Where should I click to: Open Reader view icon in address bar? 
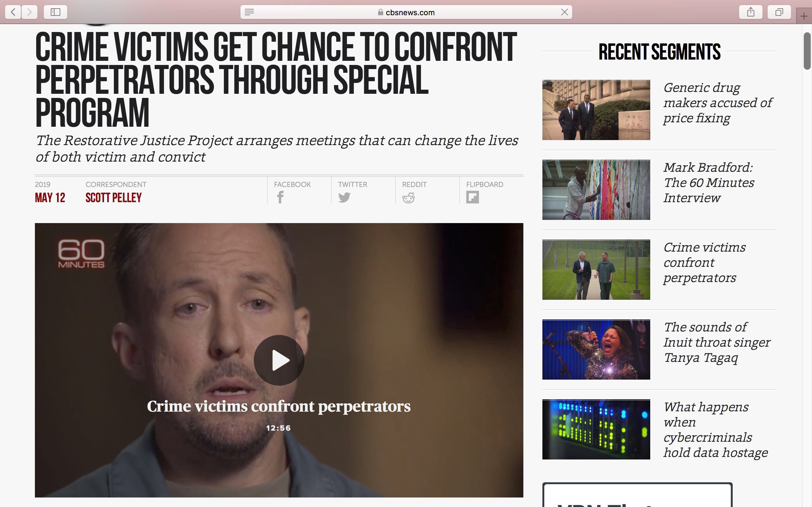pyautogui.click(x=249, y=12)
